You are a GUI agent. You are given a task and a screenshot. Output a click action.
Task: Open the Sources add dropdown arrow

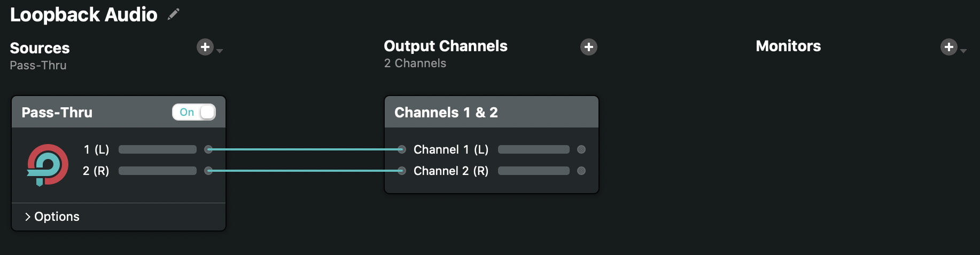(220, 51)
